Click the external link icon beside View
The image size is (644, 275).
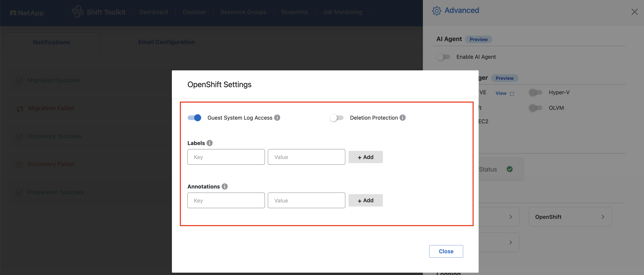(x=512, y=94)
